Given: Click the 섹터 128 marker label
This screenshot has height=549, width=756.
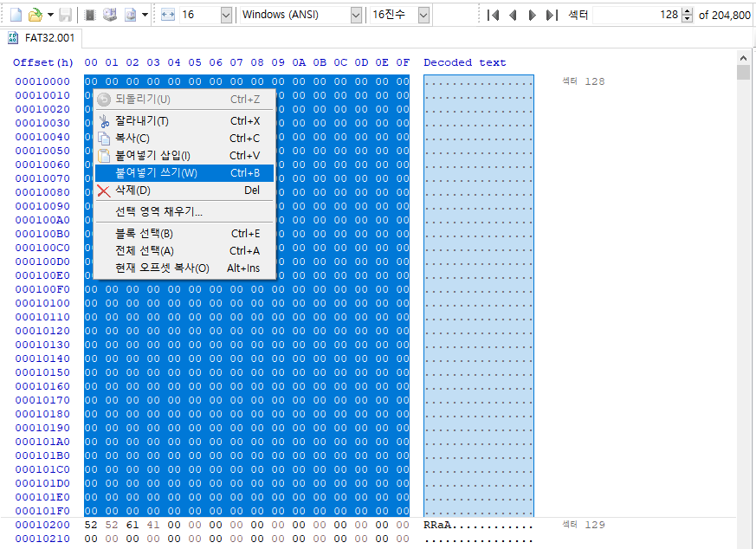Looking at the screenshot, I should [584, 81].
